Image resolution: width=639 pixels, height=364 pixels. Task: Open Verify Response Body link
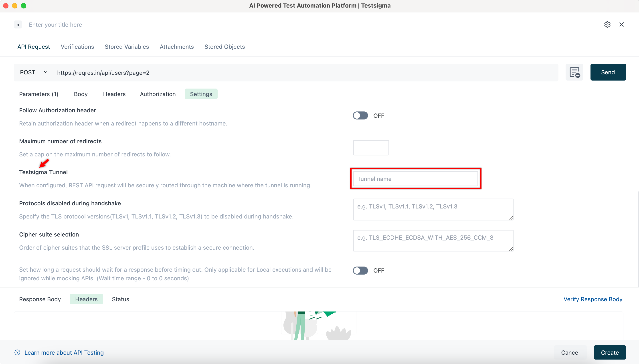coord(593,299)
